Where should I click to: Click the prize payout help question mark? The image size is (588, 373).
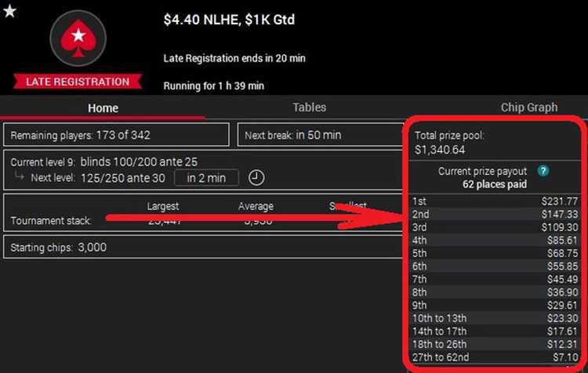pyautogui.click(x=543, y=172)
